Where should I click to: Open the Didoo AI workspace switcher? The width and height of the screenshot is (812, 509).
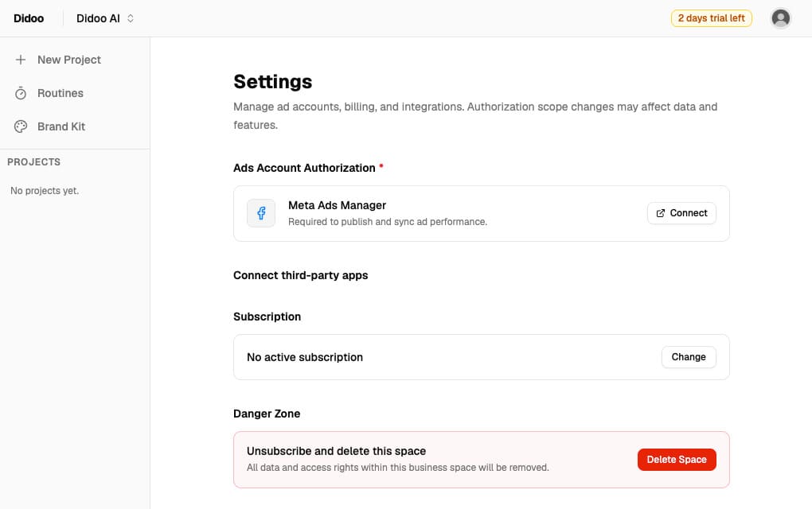105,18
